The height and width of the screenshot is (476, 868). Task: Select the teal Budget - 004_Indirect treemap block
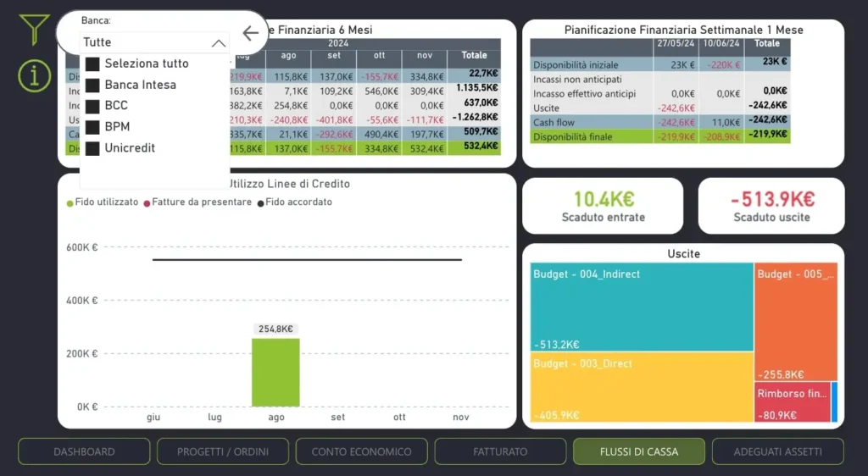pyautogui.click(x=642, y=307)
